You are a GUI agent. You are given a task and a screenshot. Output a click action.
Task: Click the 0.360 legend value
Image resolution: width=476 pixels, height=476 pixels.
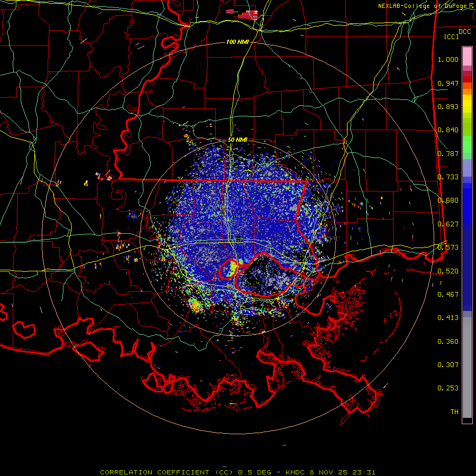(448, 342)
